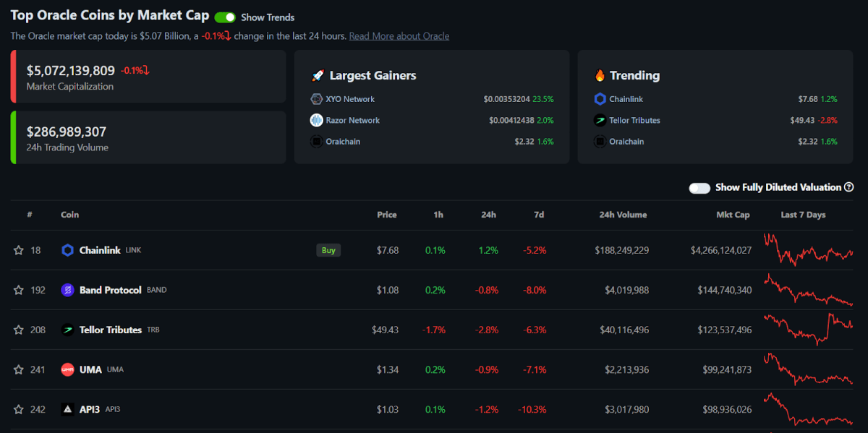868x433 pixels.
Task: Click the XYO Network logo in Largest Gainers
Action: pos(316,99)
